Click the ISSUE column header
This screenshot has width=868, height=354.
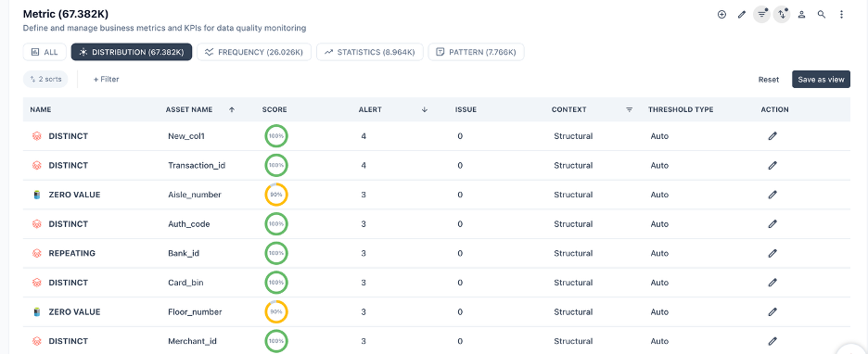[x=466, y=109]
